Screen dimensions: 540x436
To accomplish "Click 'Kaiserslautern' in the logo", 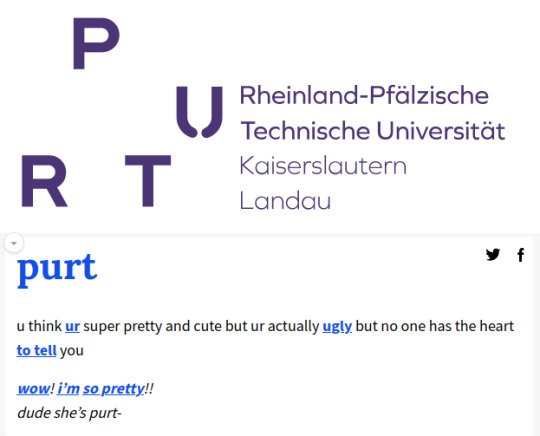I will click(323, 166).
